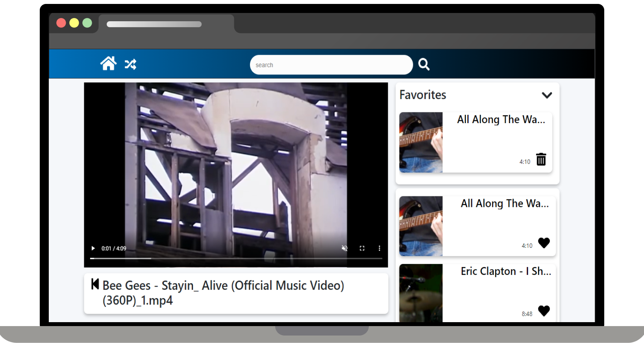Go to the home page icon
Image resolution: width=644 pixels, height=343 pixels.
click(x=108, y=63)
